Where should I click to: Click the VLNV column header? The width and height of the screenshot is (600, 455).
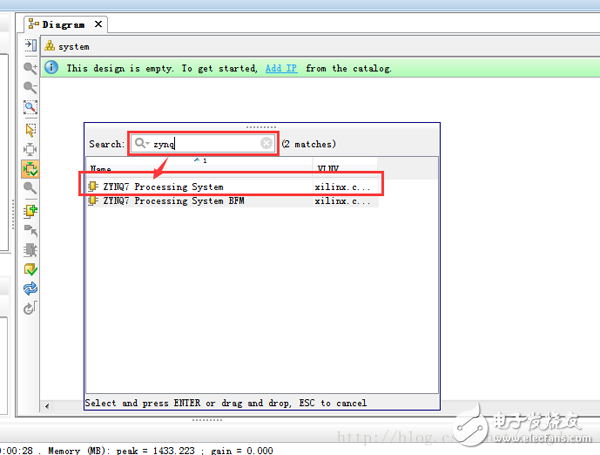(x=328, y=169)
